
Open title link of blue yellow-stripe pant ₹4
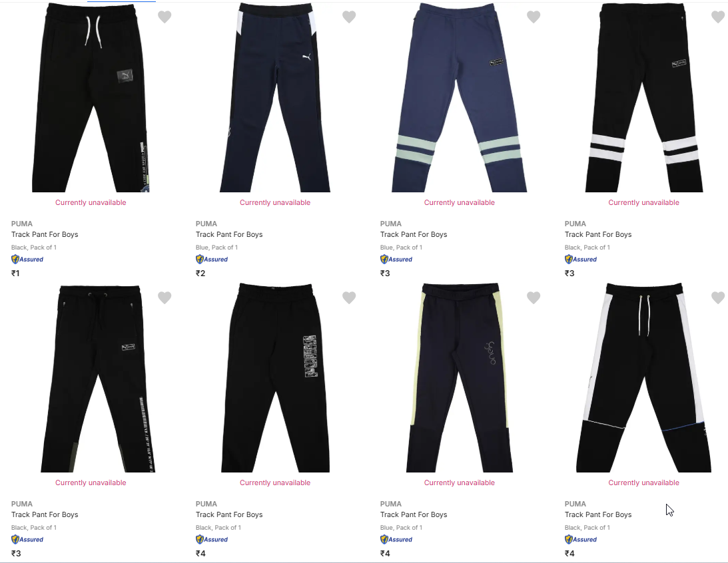[x=414, y=514]
